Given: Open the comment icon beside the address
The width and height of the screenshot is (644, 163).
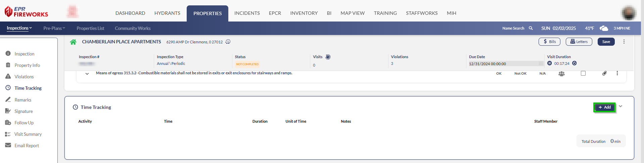Looking at the screenshot, I should tap(228, 42).
